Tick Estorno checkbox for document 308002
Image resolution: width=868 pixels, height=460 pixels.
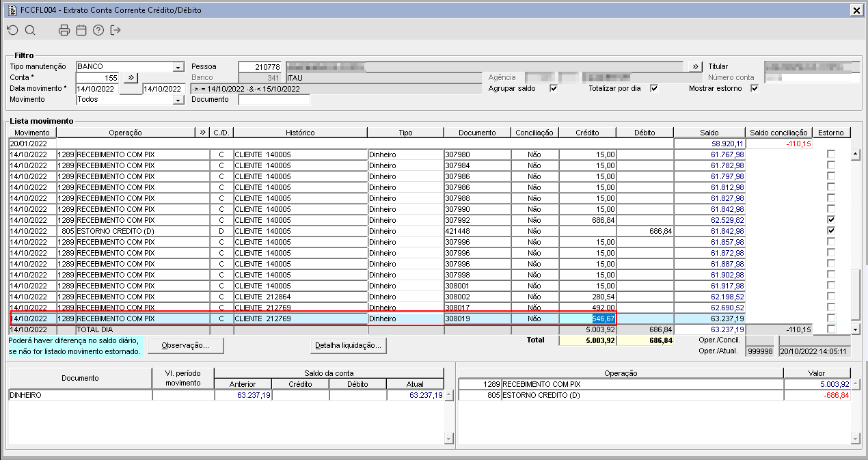tap(831, 297)
